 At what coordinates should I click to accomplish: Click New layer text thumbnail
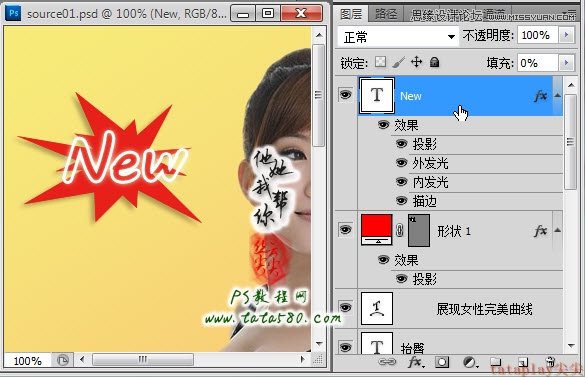377,96
